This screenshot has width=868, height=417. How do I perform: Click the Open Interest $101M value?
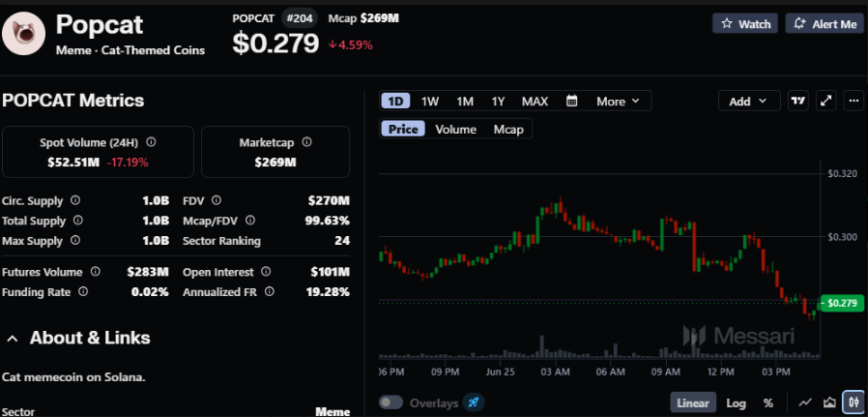click(330, 272)
